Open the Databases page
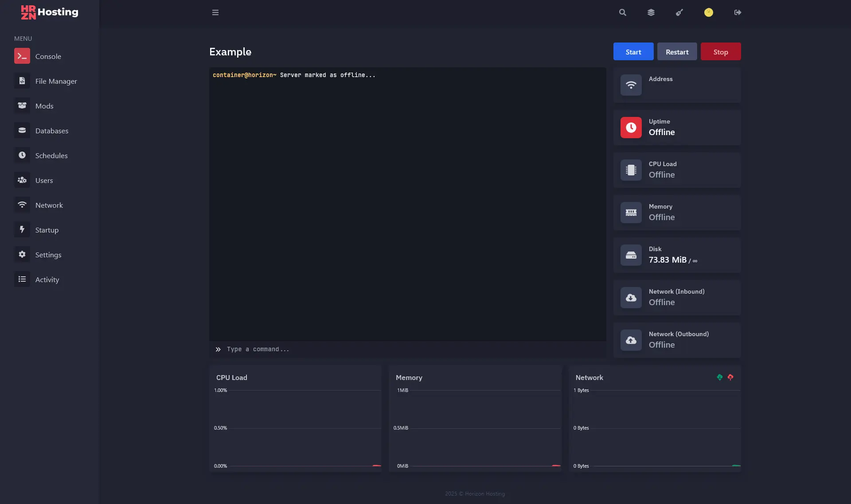Screen dimensions: 851x504 [51, 131]
